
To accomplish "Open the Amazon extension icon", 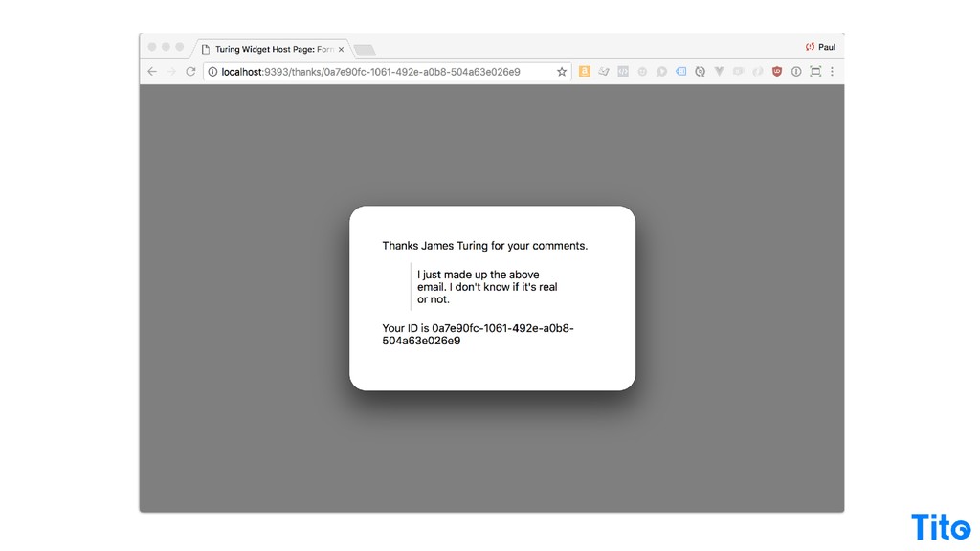I will [x=585, y=71].
